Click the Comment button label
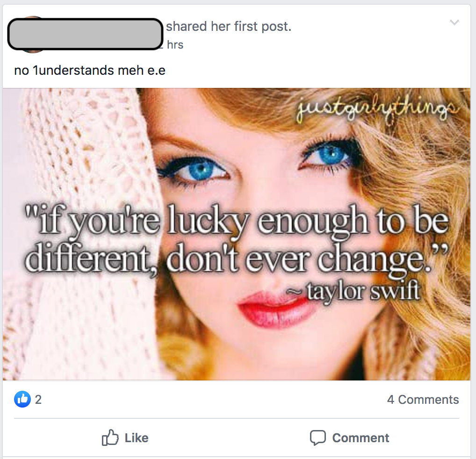476x459 pixels. pos(361,438)
